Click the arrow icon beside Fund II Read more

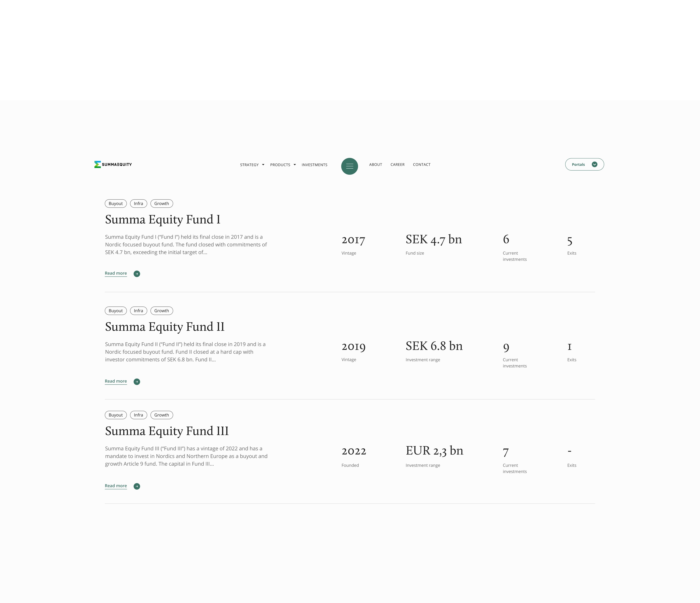137,382
